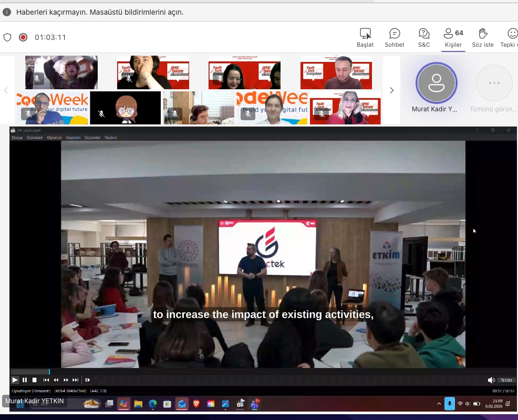Open the Yardım menu in media player
Viewport: 518px width, 420px height.
[x=110, y=138]
